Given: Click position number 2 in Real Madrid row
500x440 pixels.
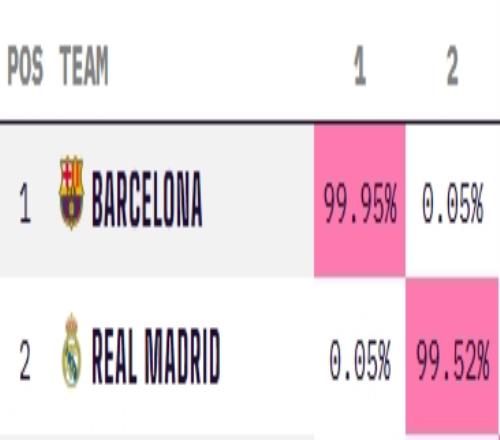Looking at the screenshot, I should [25, 360].
